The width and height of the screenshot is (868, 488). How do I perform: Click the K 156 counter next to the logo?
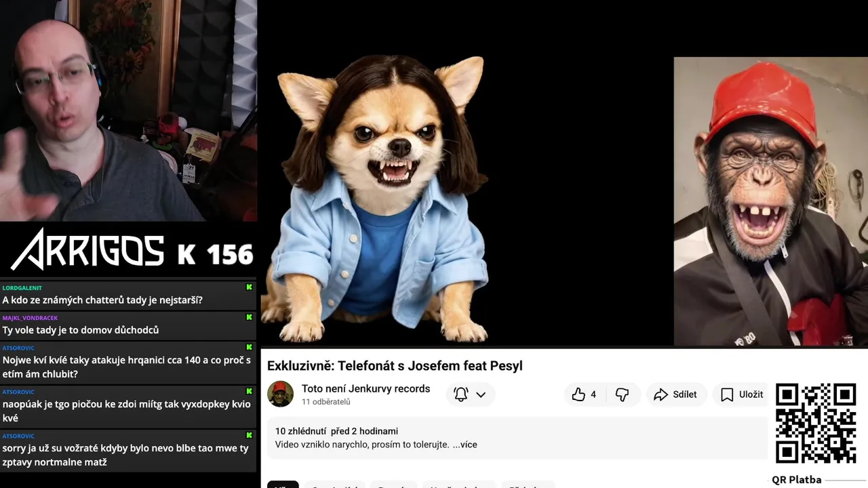[x=215, y=255]
